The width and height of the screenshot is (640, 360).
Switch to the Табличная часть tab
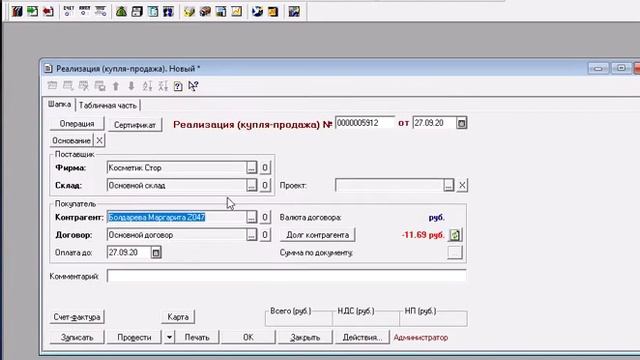point(108,105)
